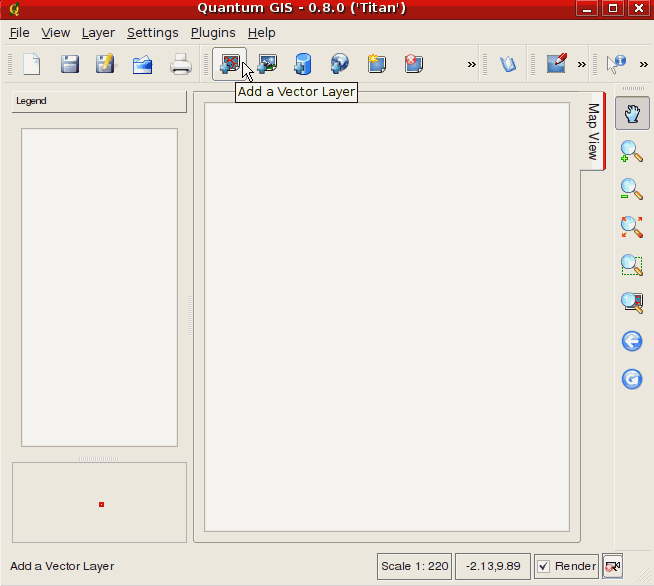Screen dimensions: 654x586
Task: Click the -2.13,9.89 coordinates display
Action: [493, 566]
